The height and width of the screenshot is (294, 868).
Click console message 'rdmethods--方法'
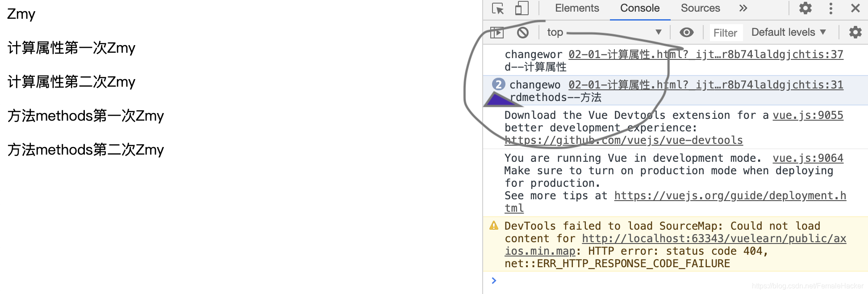[555, 97]
